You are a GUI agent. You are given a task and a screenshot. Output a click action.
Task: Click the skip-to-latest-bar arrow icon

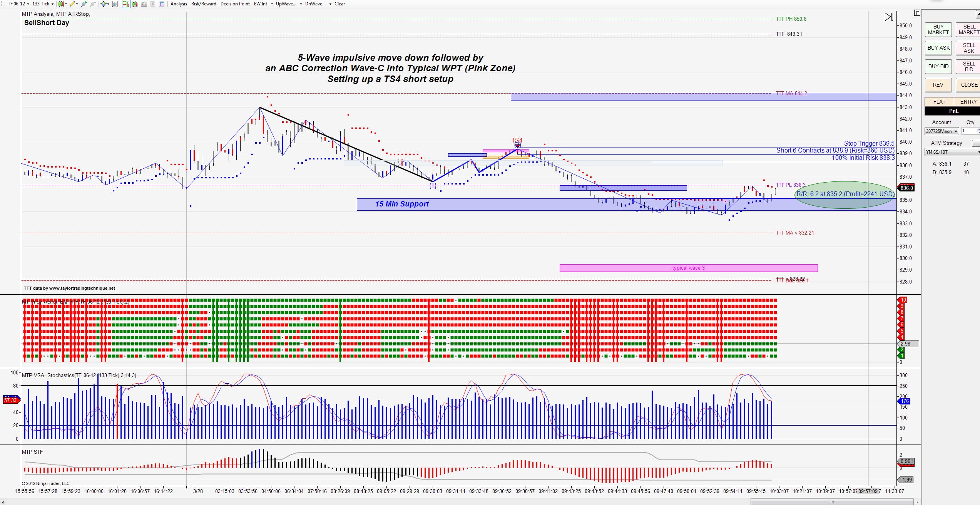click(x=889, y=17)
